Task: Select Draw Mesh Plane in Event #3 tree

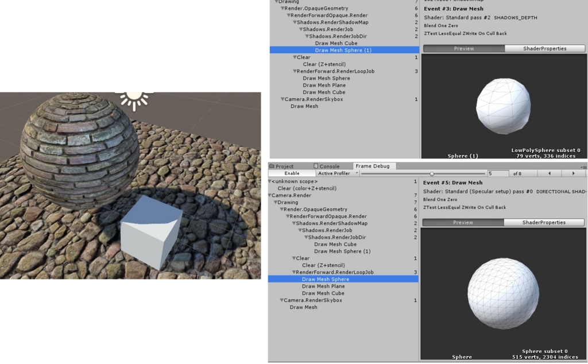Action: [324, 85]
